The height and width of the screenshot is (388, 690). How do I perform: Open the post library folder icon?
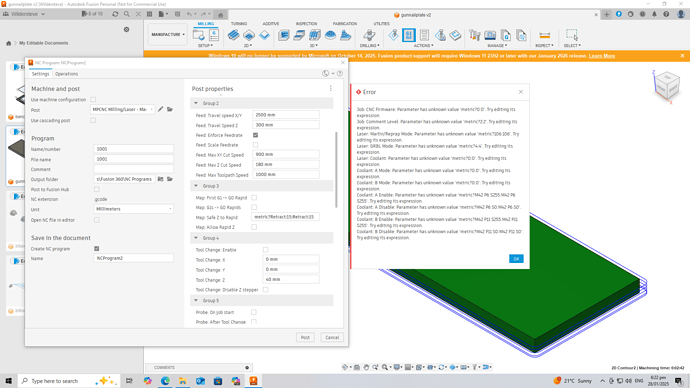point(170,109)
